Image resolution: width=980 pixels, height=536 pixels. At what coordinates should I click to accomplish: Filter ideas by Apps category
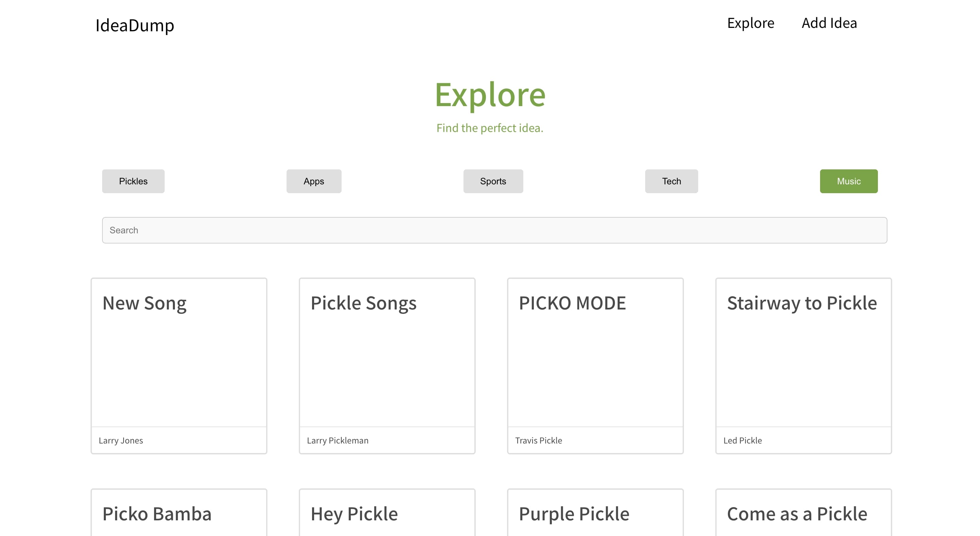314,181
